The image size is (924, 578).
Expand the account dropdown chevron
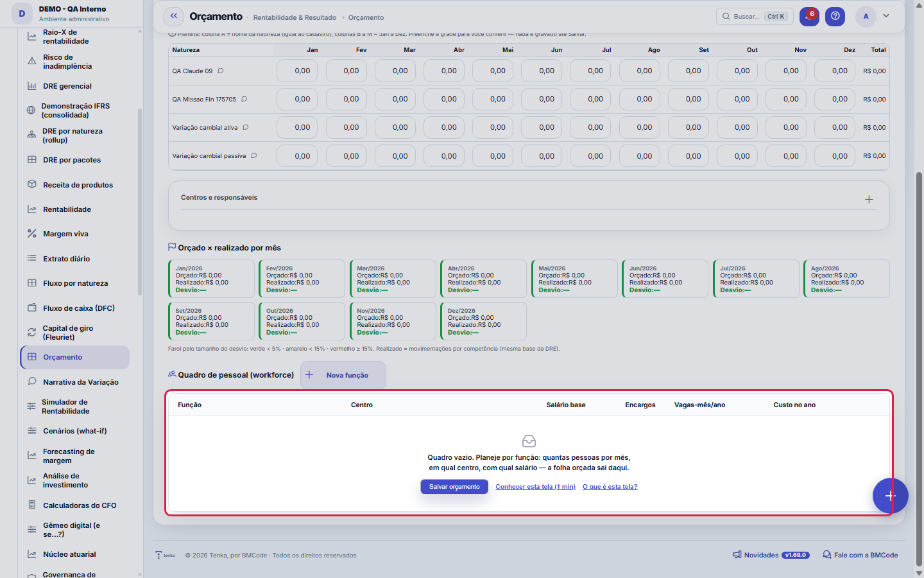pyautogui.click(x=886, y=16)
